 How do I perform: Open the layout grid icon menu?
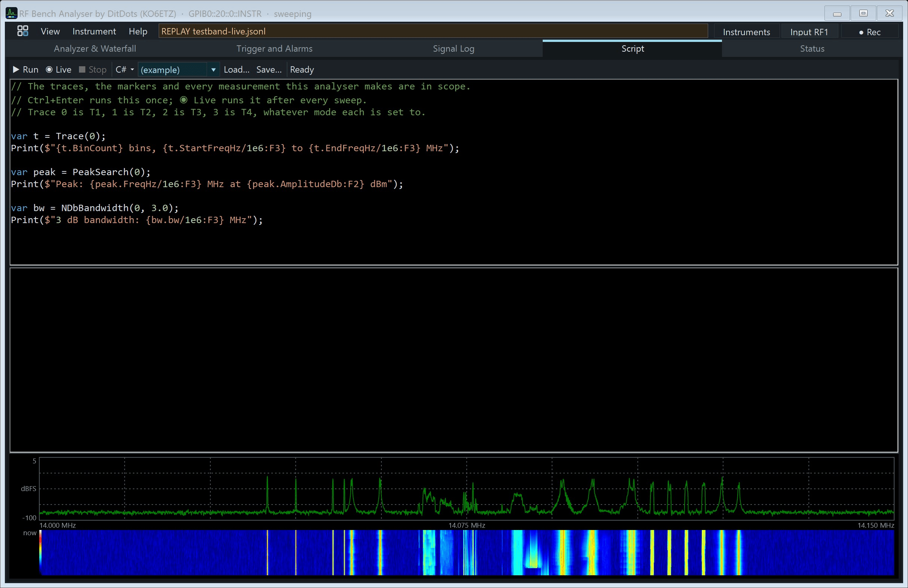[x=23, y=31]
